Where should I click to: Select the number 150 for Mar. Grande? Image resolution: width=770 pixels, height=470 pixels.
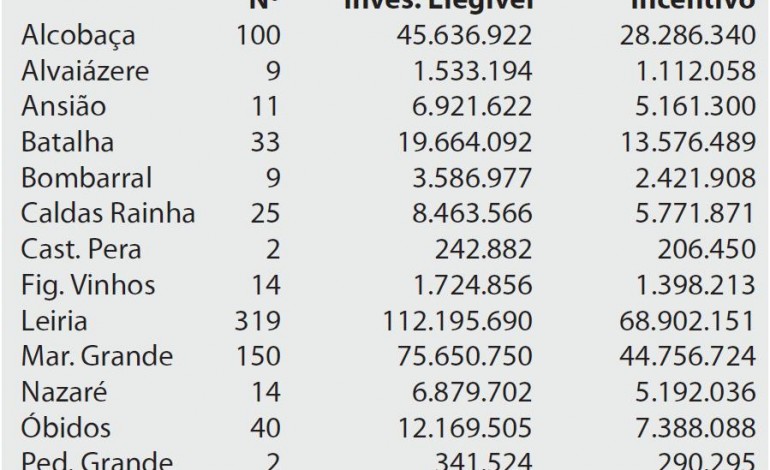click(259, 358)
